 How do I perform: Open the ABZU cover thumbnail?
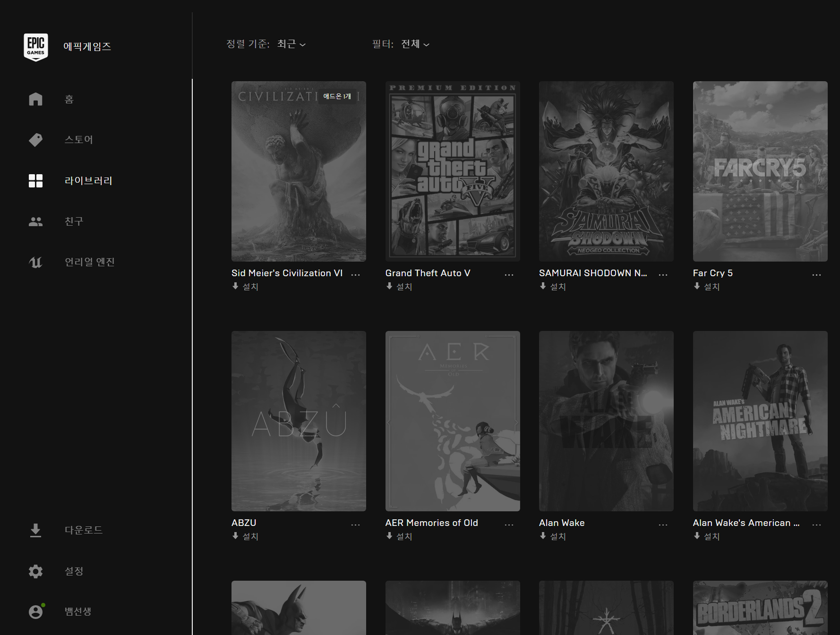299,421
